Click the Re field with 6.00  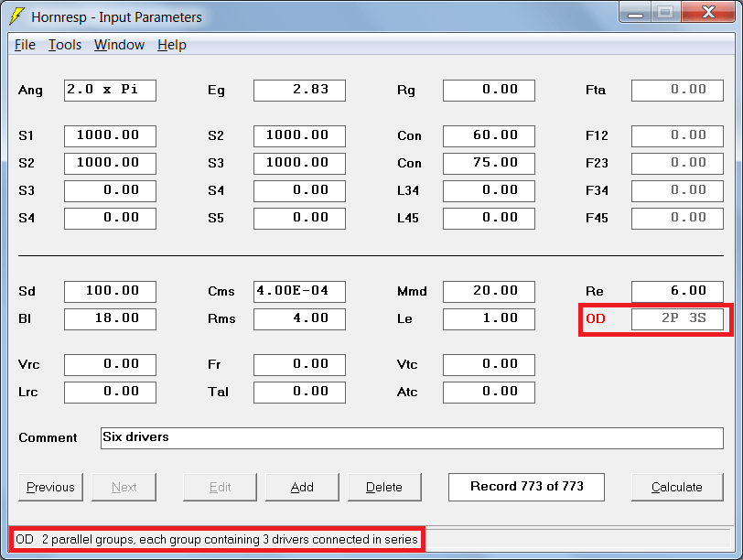click(x=678, y=291)
